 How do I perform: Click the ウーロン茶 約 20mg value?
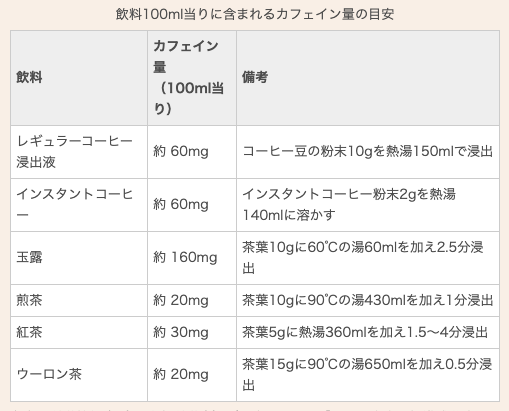181,374
